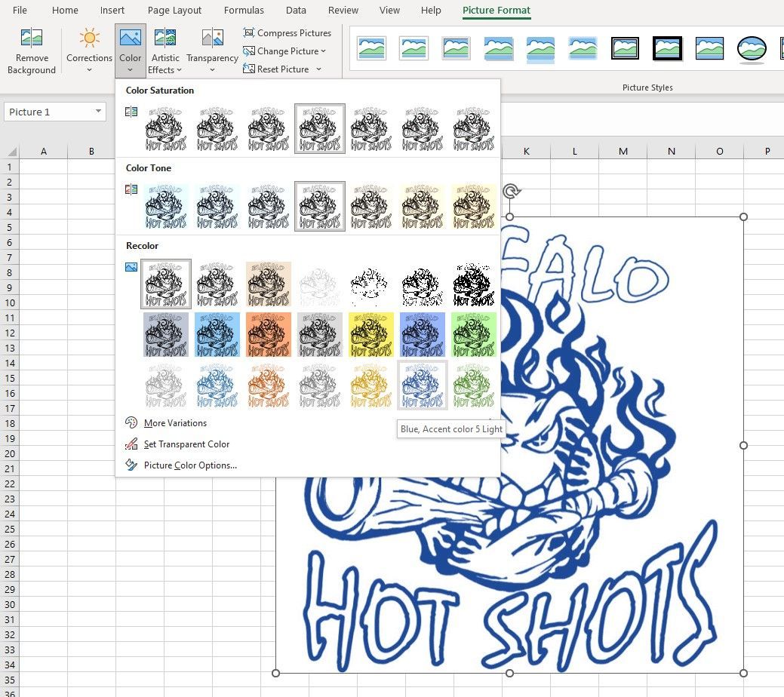The width and height of the screenshot is (784, 697).
Task: Select the selected middle Color Saturation thumbnail
Action: pyautogui.click(x=319, y=128)
